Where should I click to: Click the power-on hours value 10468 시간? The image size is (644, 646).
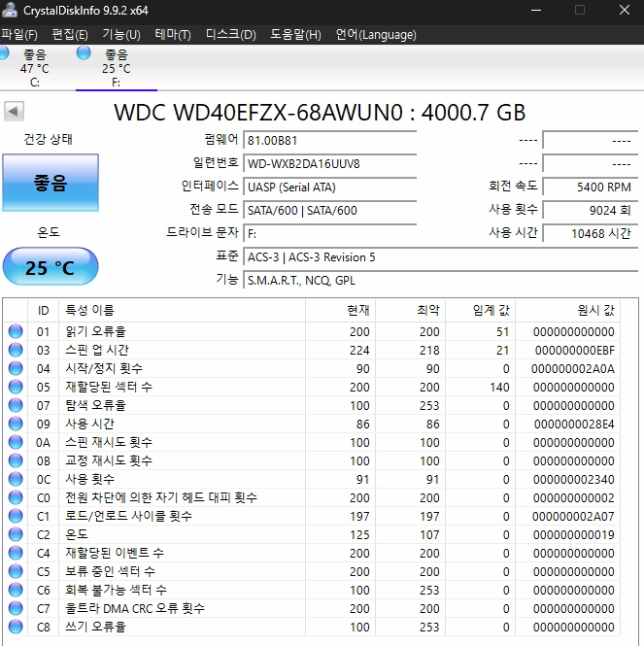click(x=591, y=234)
